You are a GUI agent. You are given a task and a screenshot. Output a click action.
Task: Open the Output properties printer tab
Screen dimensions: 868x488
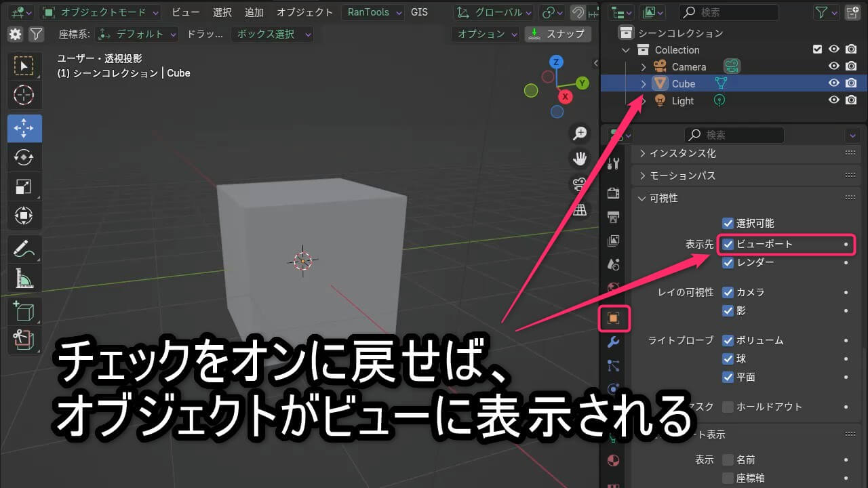pyautogui.click(x=614, y=217)
